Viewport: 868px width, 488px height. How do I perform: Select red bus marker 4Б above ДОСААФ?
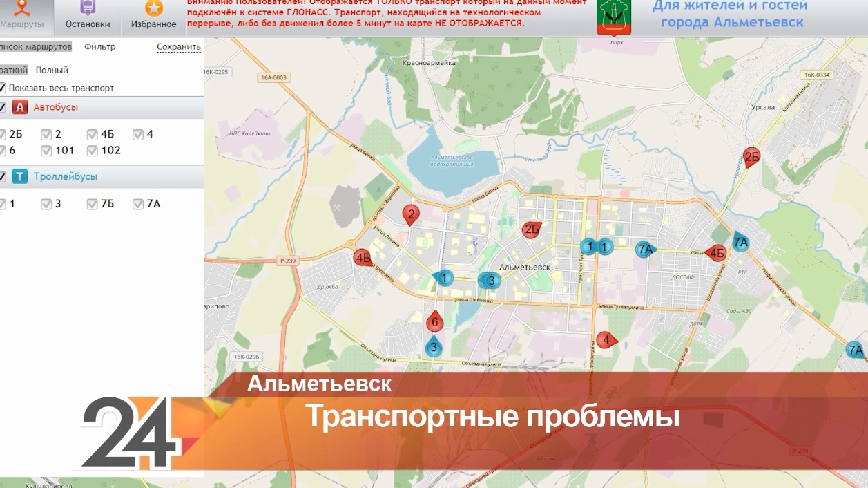[717, 253]
